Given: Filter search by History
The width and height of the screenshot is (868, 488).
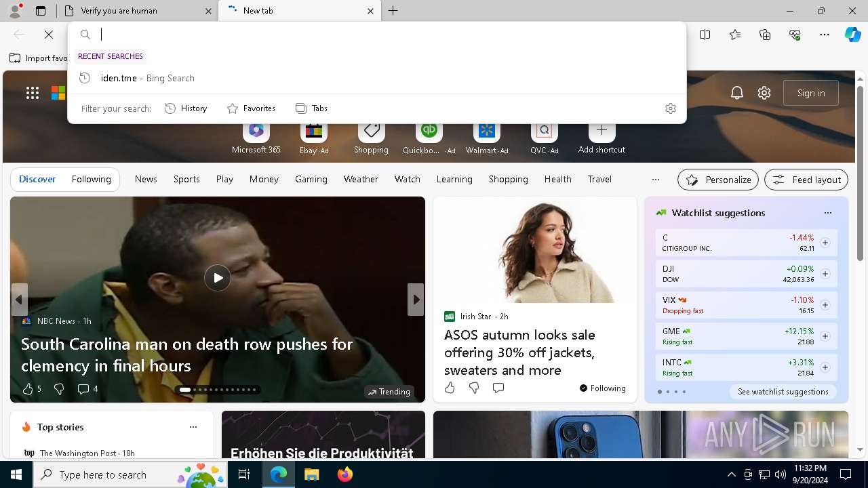Looking at the screenshot, I should pos(186,108).
